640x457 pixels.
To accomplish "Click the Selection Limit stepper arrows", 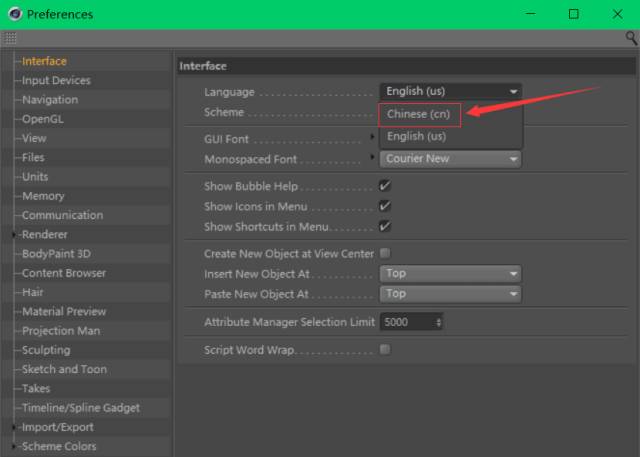I will 439,322.
